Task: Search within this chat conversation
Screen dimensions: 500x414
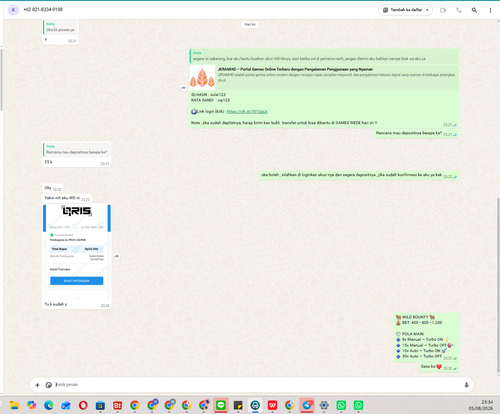Action: pos(474,10)
